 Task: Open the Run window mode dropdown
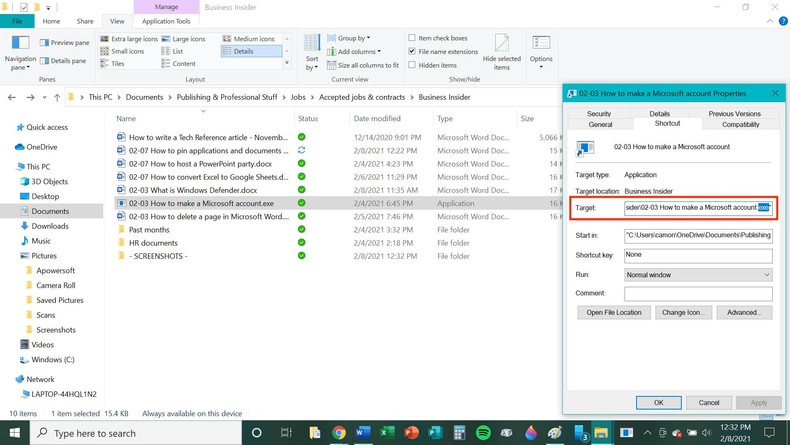click(x=697, y=274)
